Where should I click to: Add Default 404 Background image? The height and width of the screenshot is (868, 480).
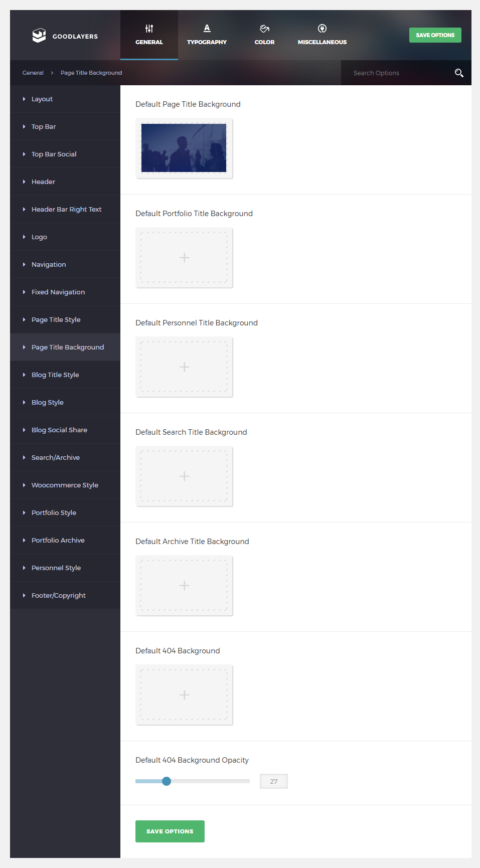pyautogui.click(x=184, y=695)
